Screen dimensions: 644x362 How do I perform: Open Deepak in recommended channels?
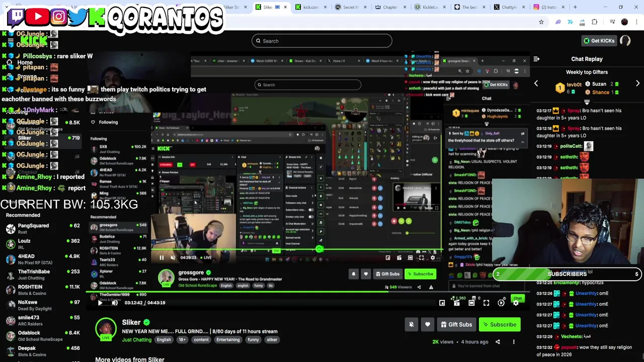(43, 351)
